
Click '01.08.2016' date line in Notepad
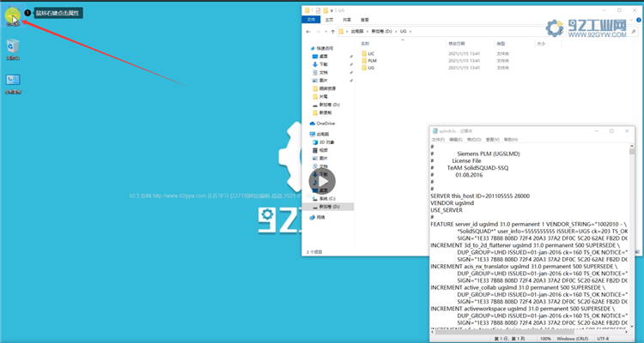coord(469,175)
